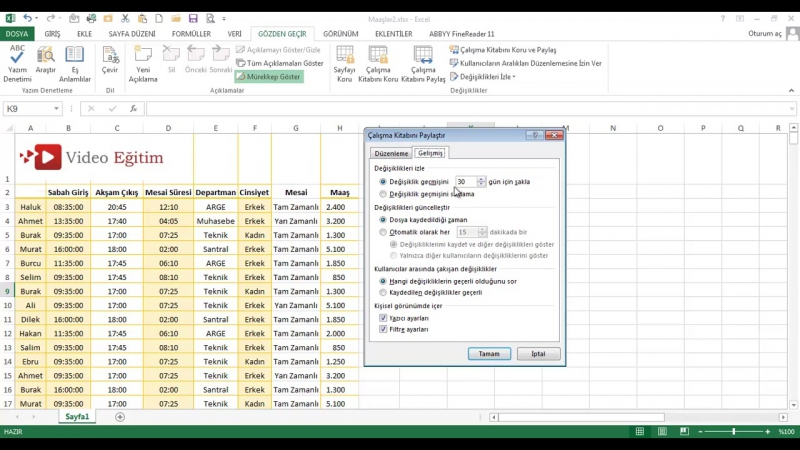
Task: Select Otomatik olarak her option
Action: coord(383,232)
